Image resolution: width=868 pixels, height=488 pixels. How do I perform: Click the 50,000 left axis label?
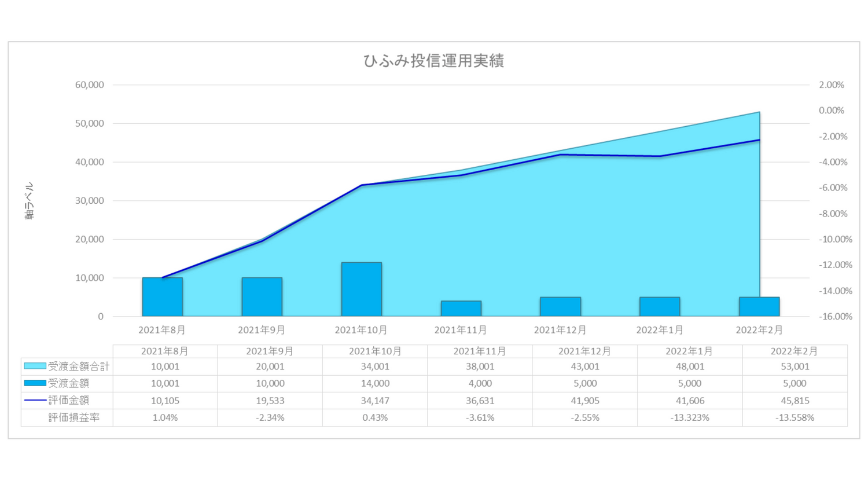point(90,123)
